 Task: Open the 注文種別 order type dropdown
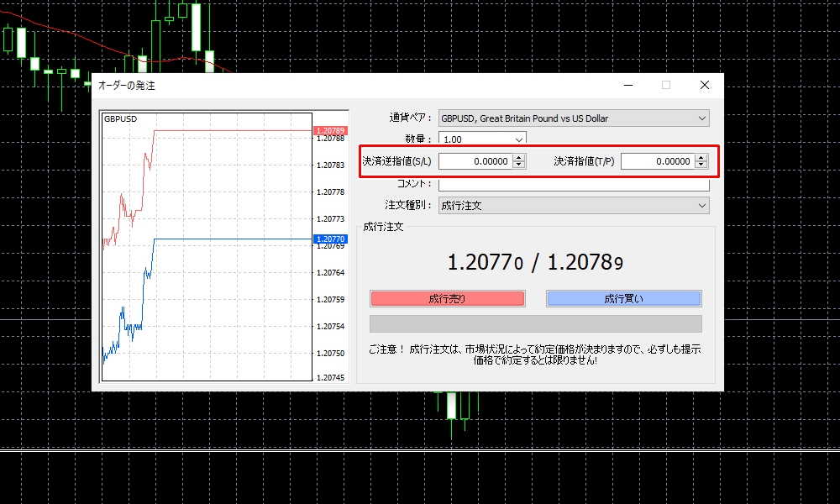pos(702,205)
